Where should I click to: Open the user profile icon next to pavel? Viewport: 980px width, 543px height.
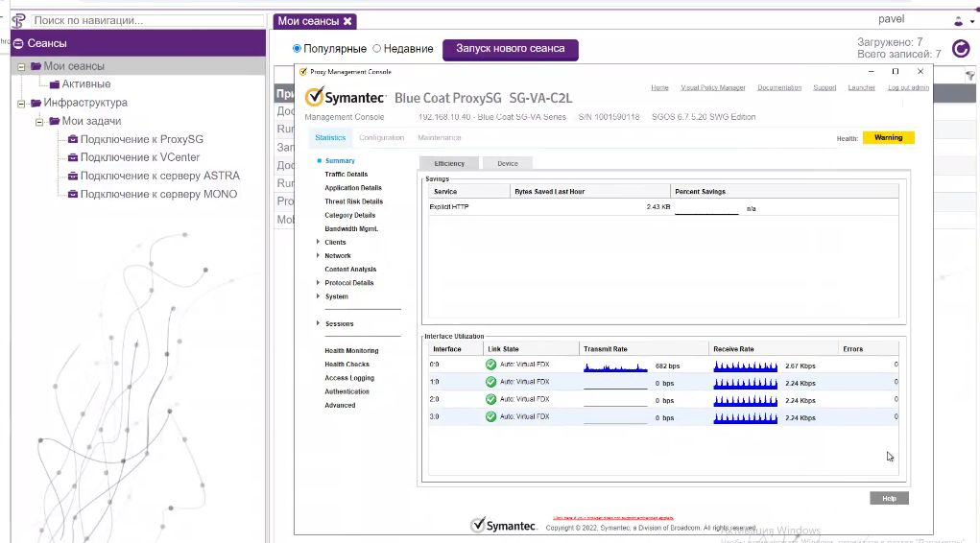pyautogui.click(x=959, y=20)
